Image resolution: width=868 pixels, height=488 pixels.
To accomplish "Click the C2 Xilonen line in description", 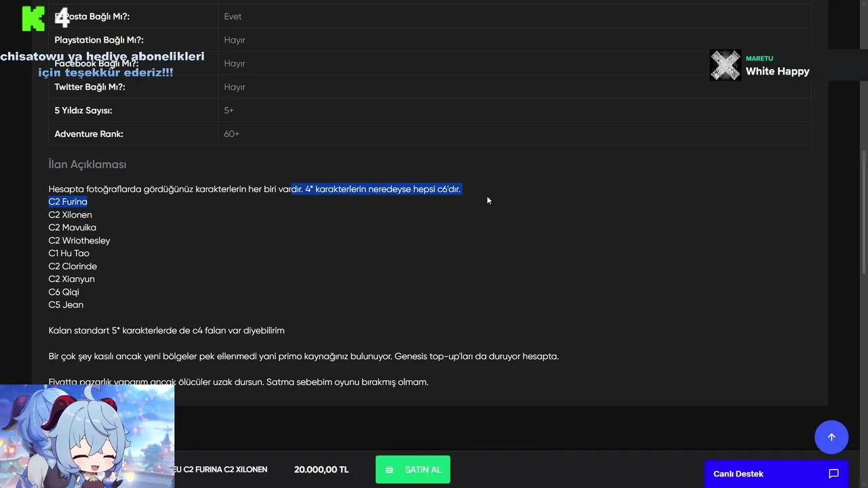I will (x=71, y=215).
